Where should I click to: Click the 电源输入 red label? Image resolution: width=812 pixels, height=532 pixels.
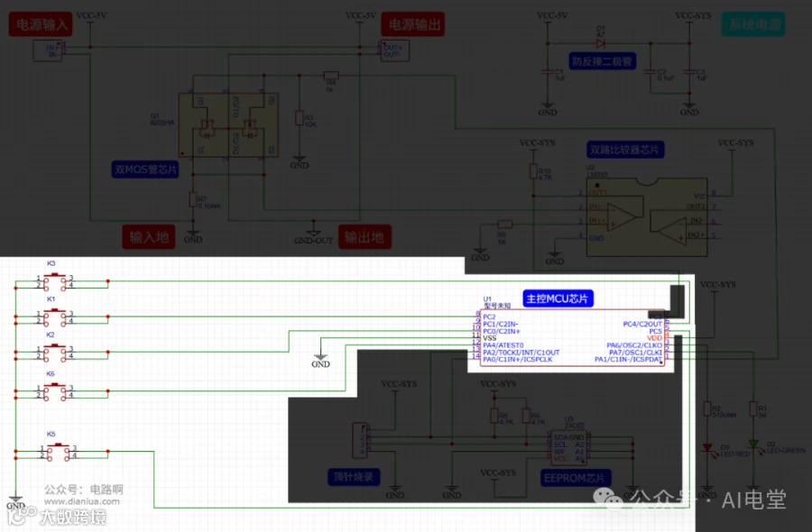point(41,24)
